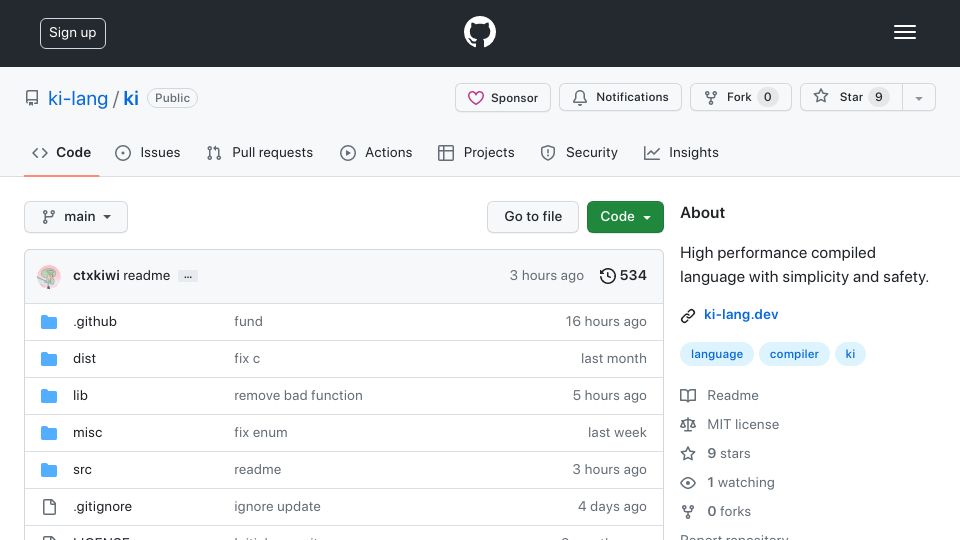Open the lib folder
The image size is (960, 540).
(80, 396)
